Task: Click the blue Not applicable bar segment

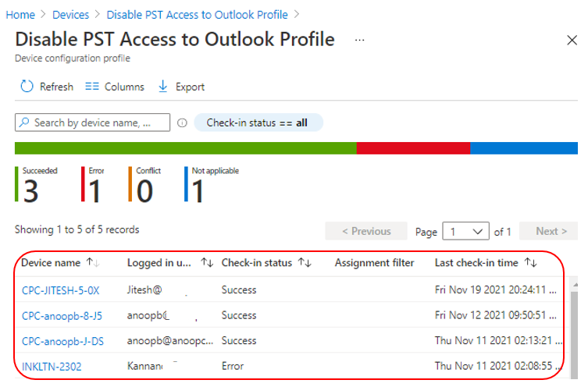Action: 524,148
